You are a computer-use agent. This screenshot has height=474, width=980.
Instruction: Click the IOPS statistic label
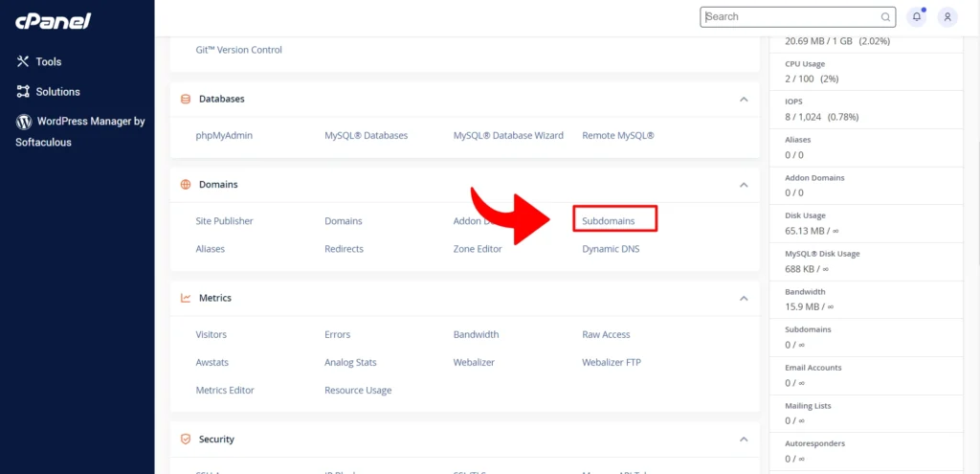click(x=793, y=102)
